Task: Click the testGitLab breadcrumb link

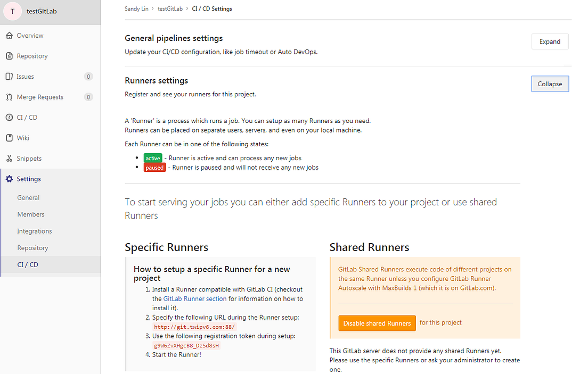Action: [170, 9]
